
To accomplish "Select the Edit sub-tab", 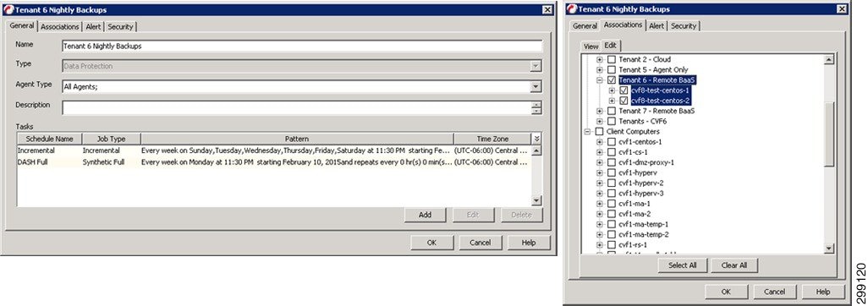I will point(610,46).
